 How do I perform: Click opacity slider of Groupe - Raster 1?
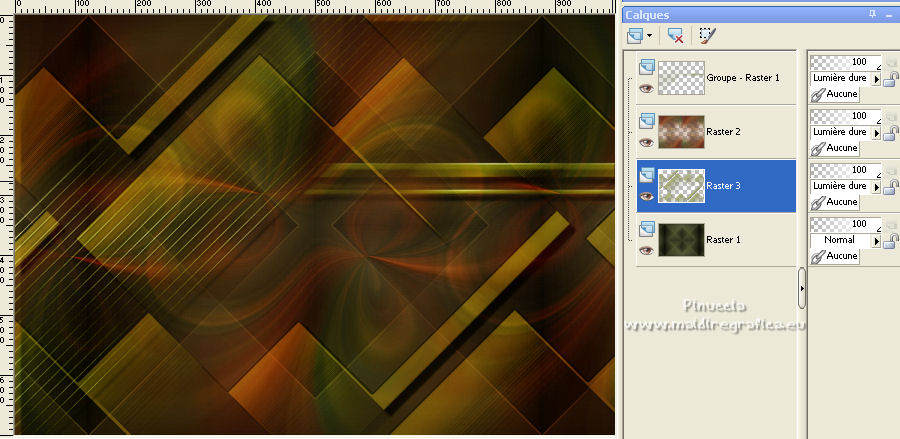click(846, 62)
